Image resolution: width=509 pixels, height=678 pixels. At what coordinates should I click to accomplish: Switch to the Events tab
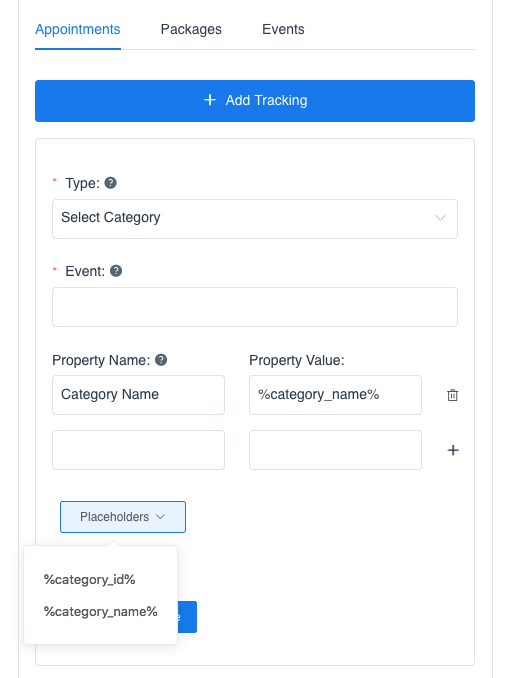point(283,29)
